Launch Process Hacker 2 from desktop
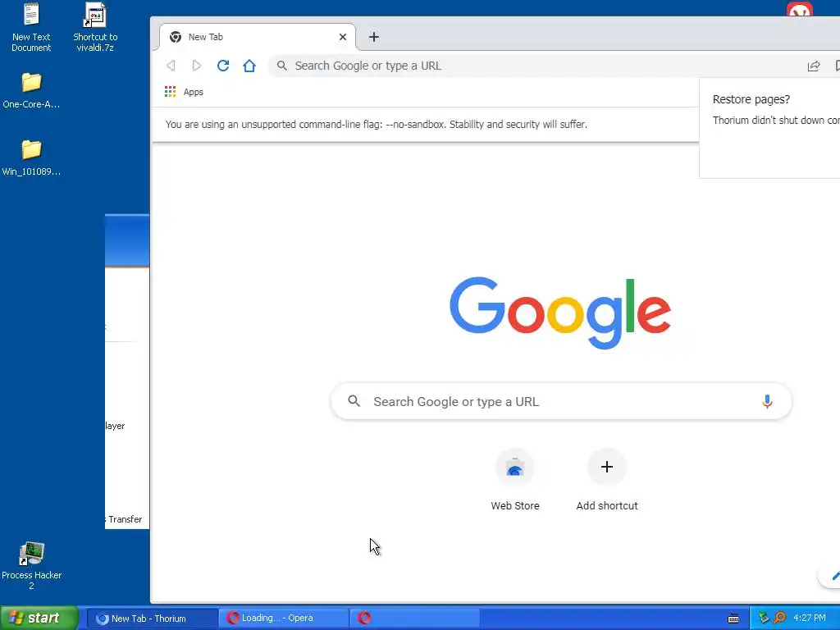This screenshot has height=630, width=840. [x=31, y=566]
